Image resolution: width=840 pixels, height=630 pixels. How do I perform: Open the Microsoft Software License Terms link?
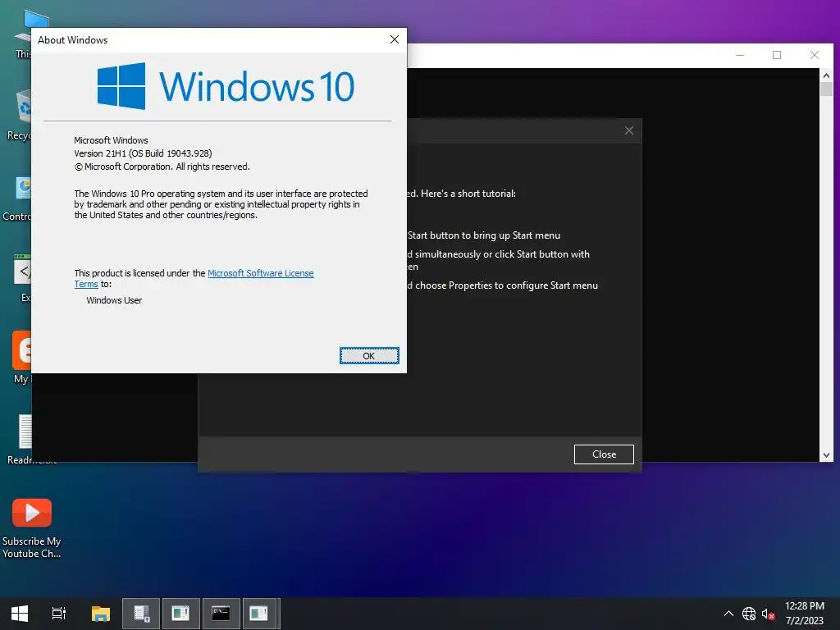pos(260,273)
